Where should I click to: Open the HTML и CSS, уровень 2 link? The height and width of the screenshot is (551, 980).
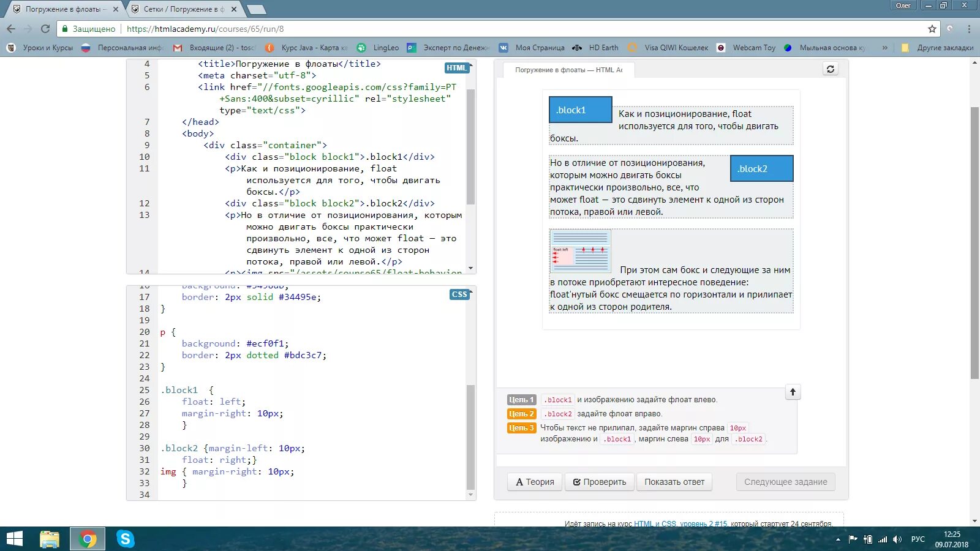click(680, 523)
